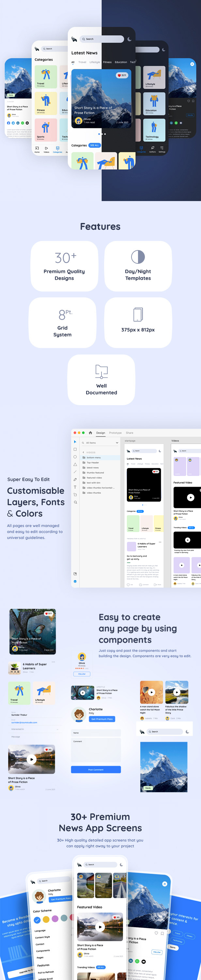This screenshot has width=201, height=980.
Task: Pick the yellow Color Scheme swatch
Action: (46, 919)
